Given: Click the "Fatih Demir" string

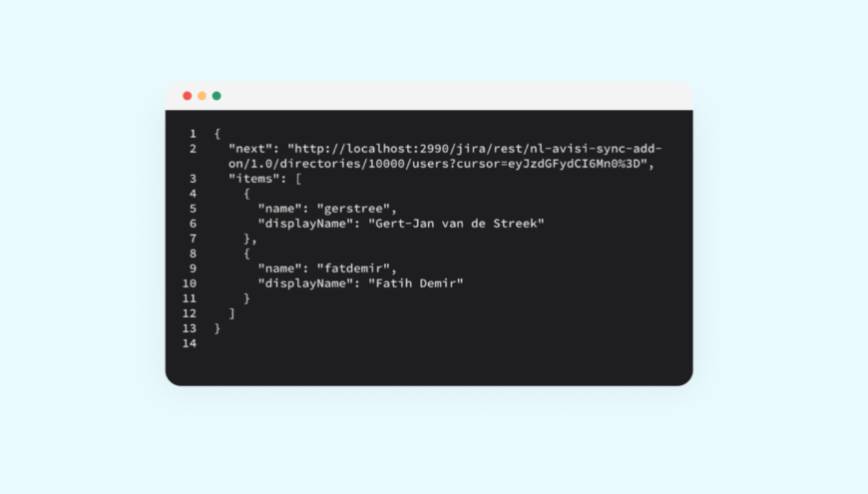Looking at the screenshot, I should coord(416,283).
